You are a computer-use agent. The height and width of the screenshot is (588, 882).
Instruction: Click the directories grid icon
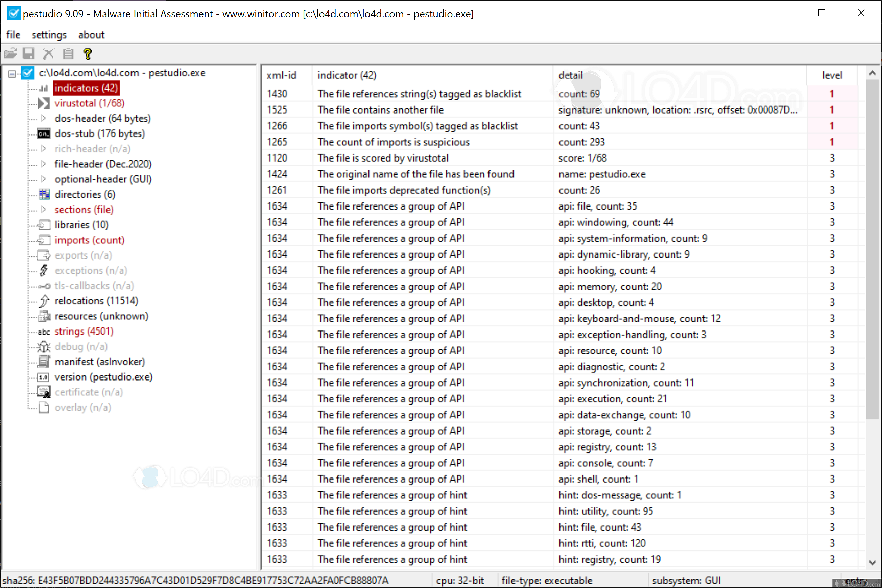point(44,194)
